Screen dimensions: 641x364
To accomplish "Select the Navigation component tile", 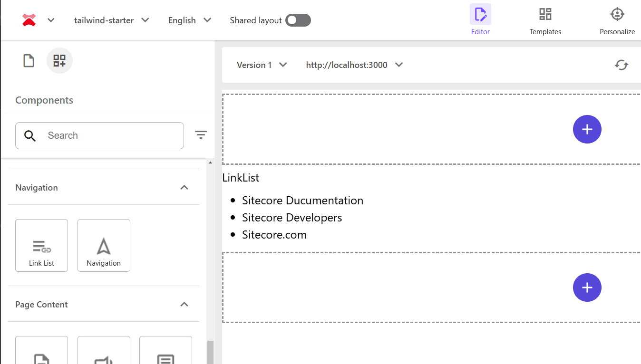I will (104, 245).
